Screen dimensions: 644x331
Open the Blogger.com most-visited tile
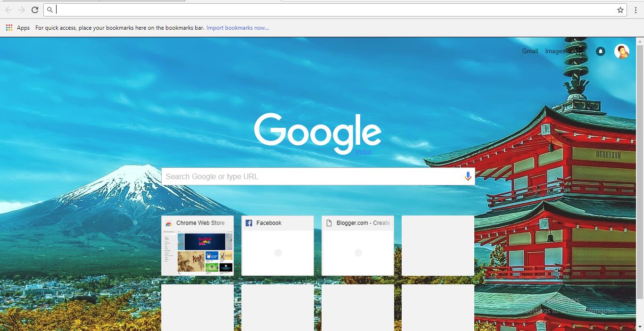(x=358, y=246)
